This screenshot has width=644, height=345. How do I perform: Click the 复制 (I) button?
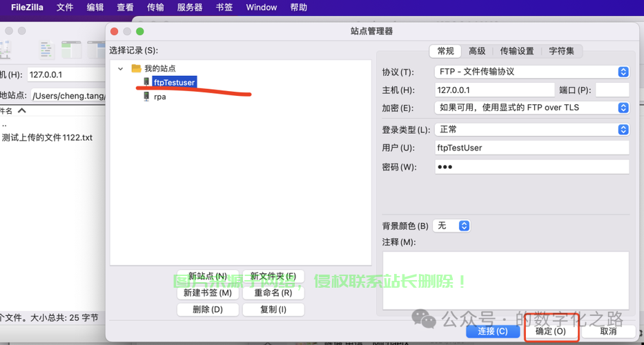(273, 310)
